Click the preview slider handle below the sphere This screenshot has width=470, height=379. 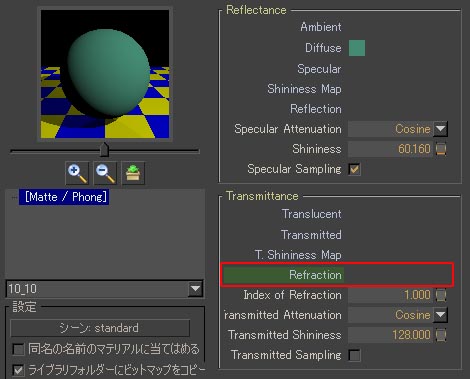(104, 149)
